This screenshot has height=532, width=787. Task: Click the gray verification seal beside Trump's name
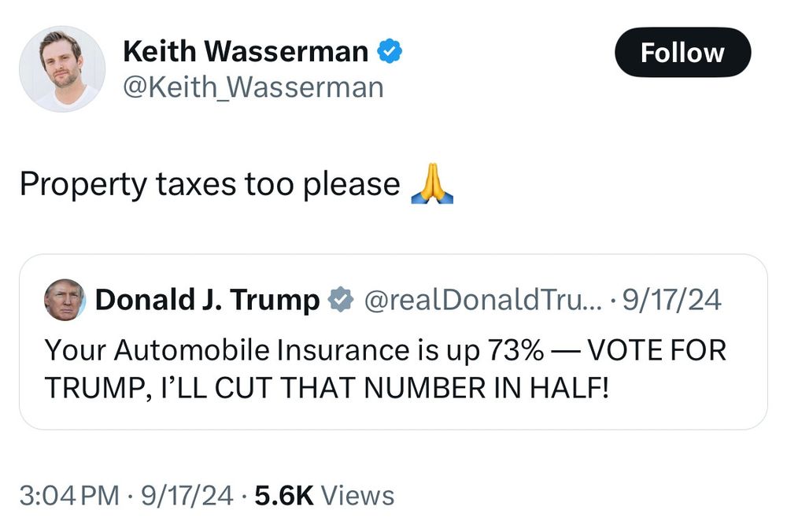click(x=340, y=297)
